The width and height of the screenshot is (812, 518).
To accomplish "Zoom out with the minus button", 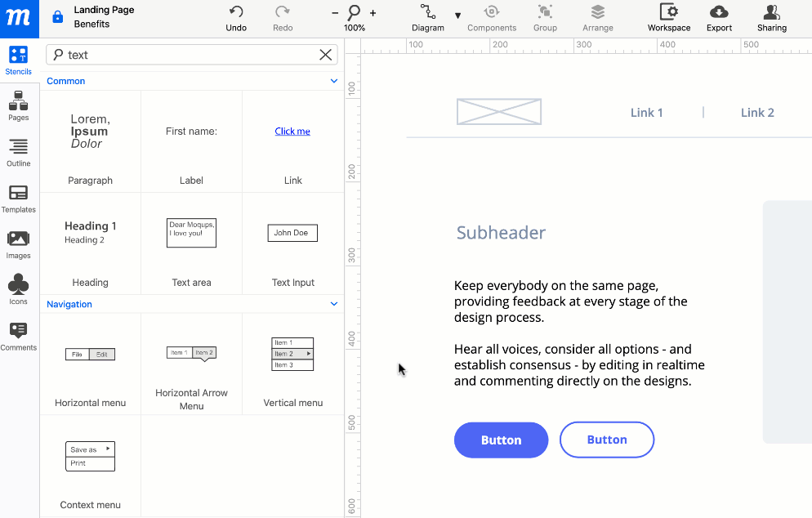I will point(335,13).
